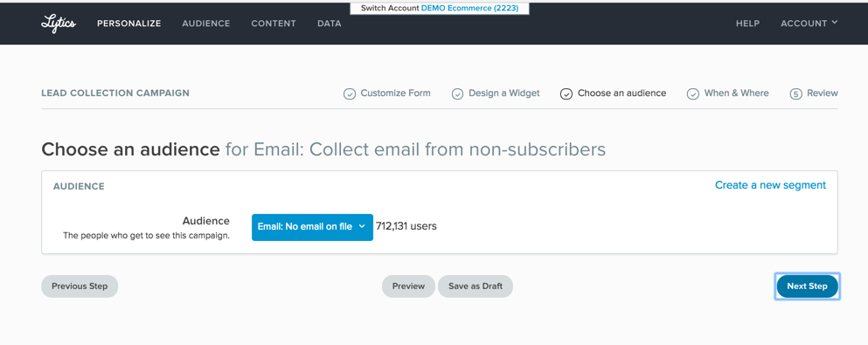Go back with Previous Step button
The width and height of the screenshot is (868, 345).
80,286
